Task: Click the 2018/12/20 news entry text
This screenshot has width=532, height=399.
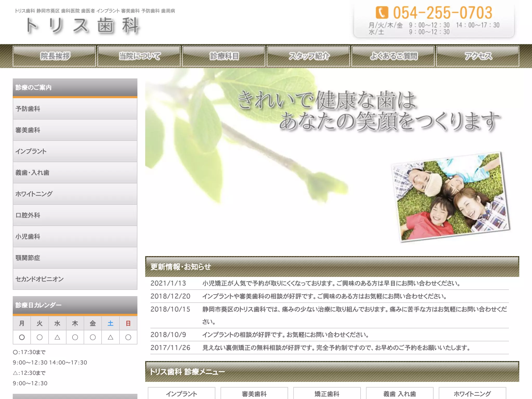Action: point(324,296)
